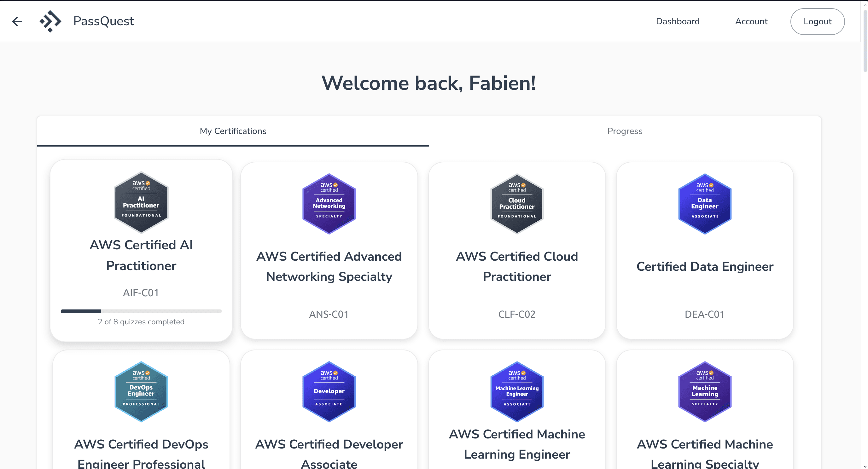This screenshot has height=469, width=868.
Task: Select the AI Practitioner Foundational badge
Action: pyautogui.click(x=141, y=202)
